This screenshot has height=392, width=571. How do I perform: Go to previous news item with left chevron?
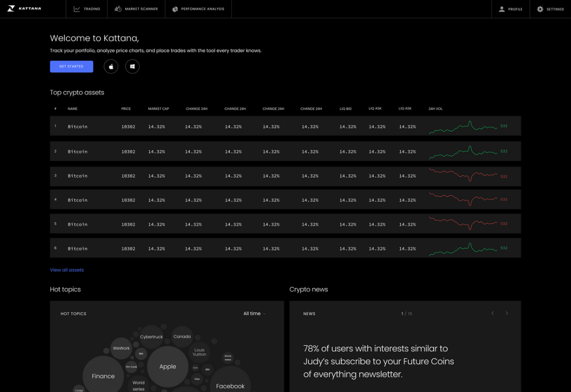(x=491, y=313)
